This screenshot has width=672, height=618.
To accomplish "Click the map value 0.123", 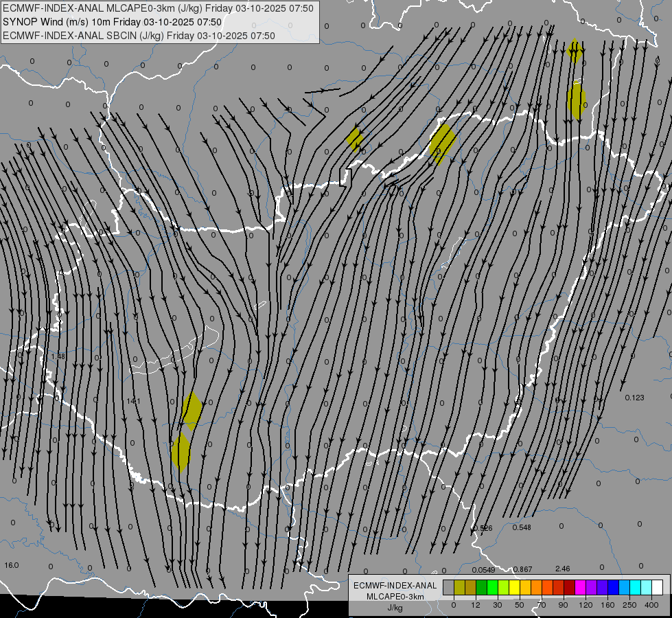I will coord(634,398).
